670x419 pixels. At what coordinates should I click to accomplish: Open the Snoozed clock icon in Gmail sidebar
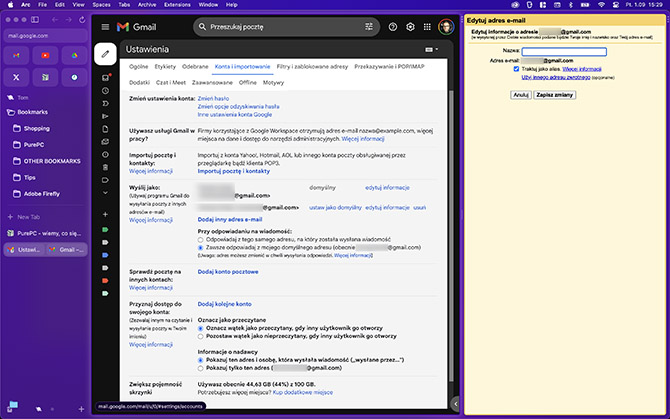coord(105,91)
